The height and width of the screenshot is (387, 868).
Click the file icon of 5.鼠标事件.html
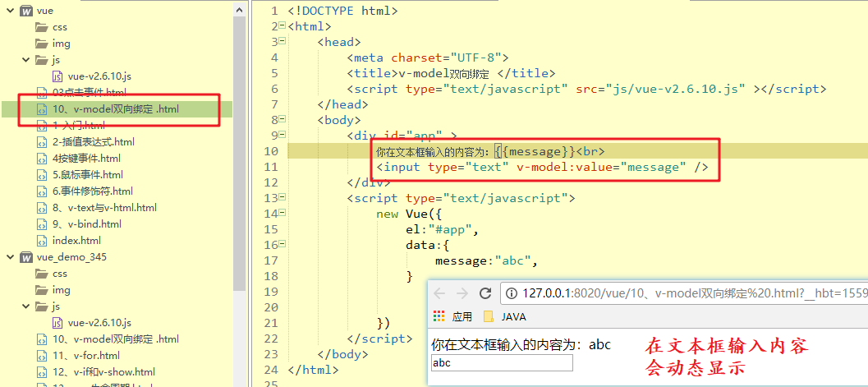tap(42, 175)
